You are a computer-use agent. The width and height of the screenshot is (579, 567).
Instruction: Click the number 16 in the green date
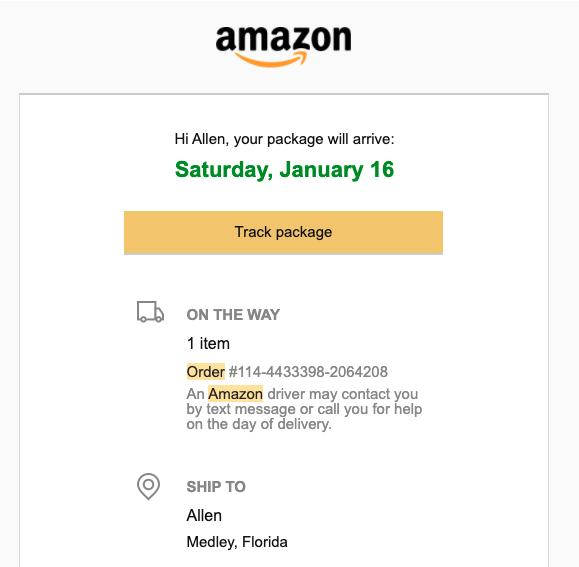[382, 169]
